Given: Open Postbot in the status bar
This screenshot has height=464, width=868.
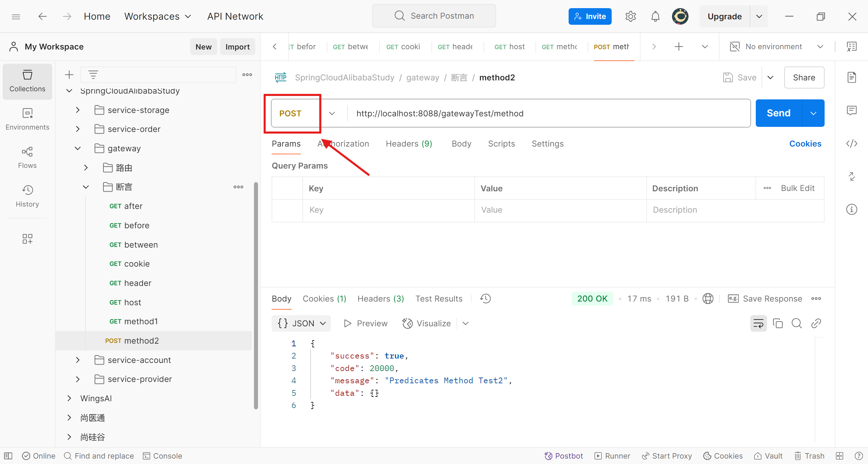Looking at the screenshot, I should tap(564, 456).
